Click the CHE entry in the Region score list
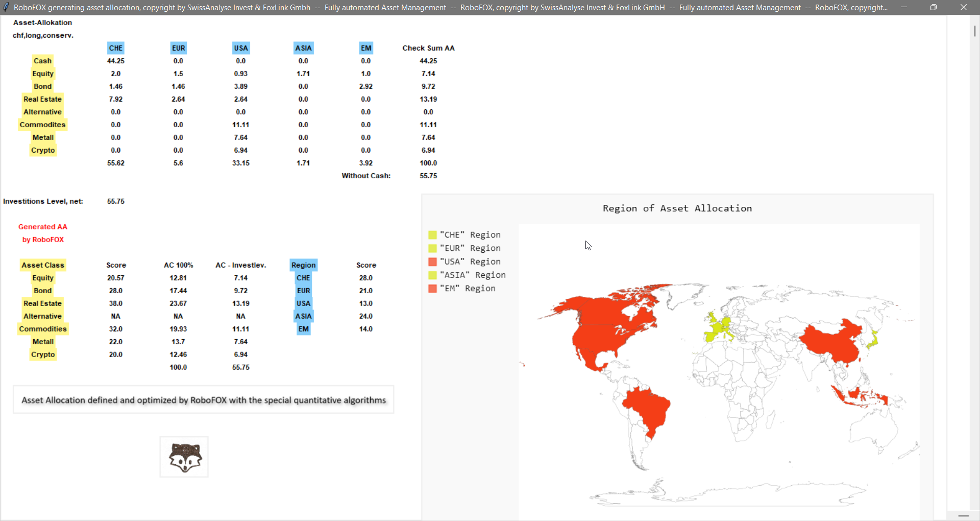 [303, 278]
